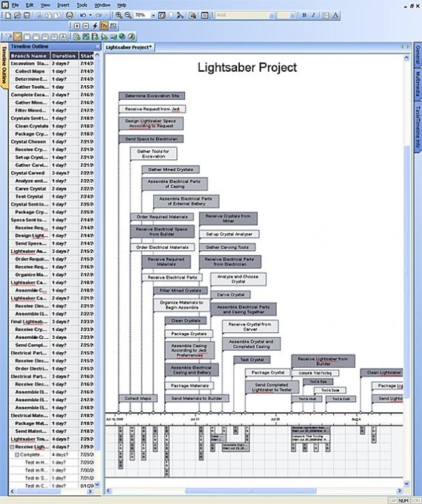Viewport: 422px width, 504px height.
Task: Select the Excavation Sta... outline row
Action: tap(52, 64)
